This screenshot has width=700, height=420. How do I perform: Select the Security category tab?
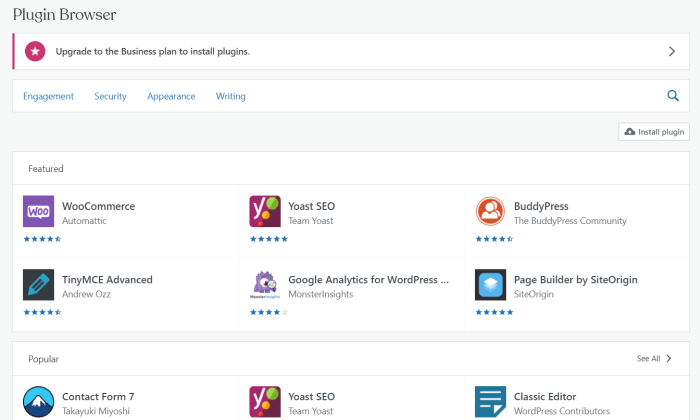click(110, 96)
